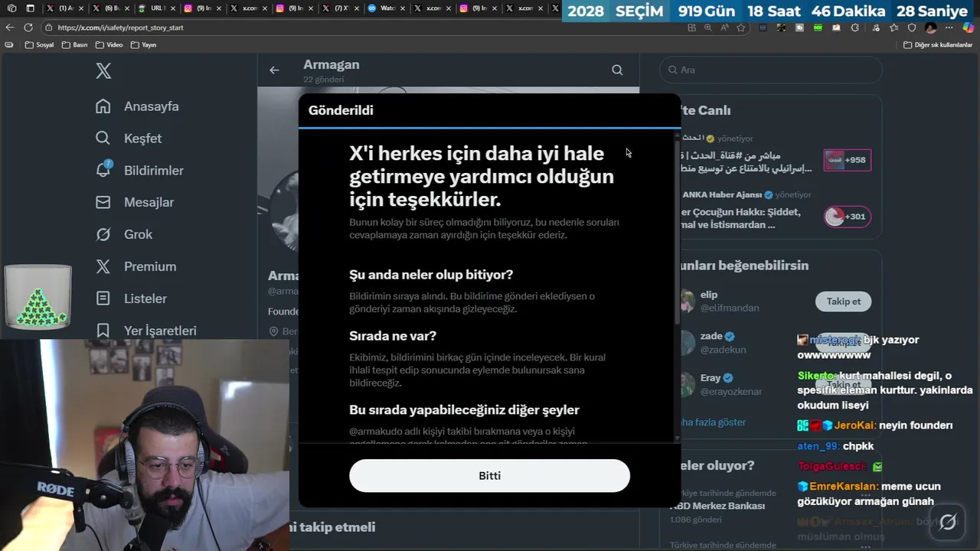This screenshot has height=551, width=980.
Task: Click the read aloud icon in address bar
Action: pos(724,28)
